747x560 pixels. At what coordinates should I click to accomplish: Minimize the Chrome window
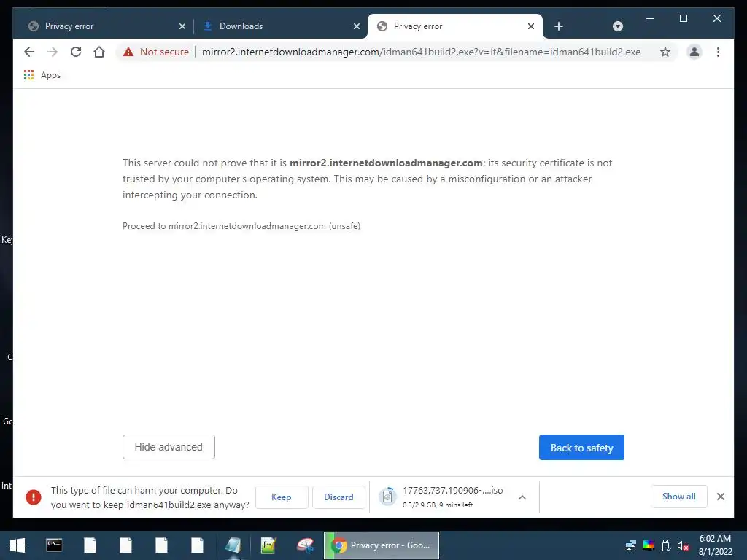pos(650,18)
